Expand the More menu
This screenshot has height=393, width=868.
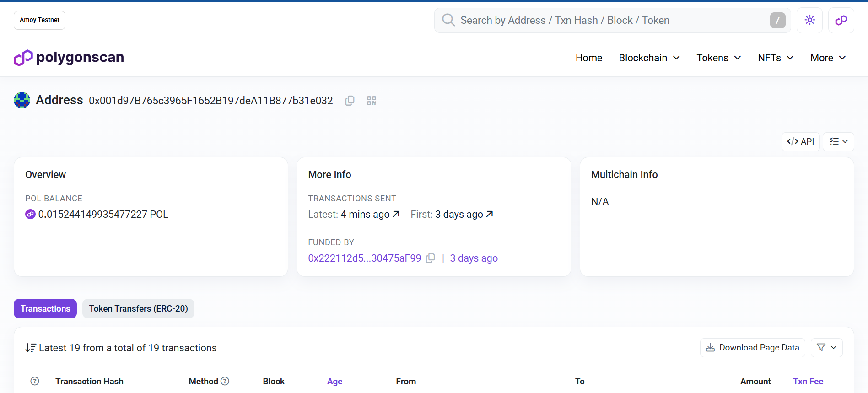tap(828, 58)
